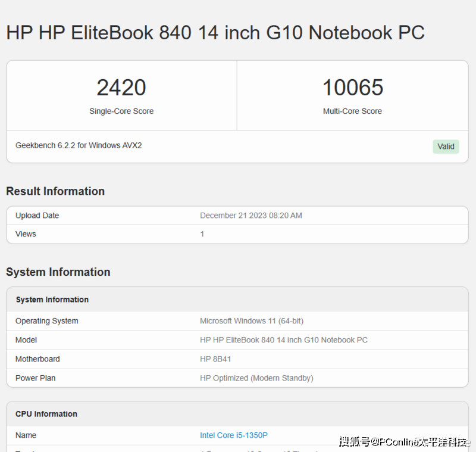Select the HP 8B41 motherboard value
This screenshot has height=452, width=476.
(x=215, y=359)
